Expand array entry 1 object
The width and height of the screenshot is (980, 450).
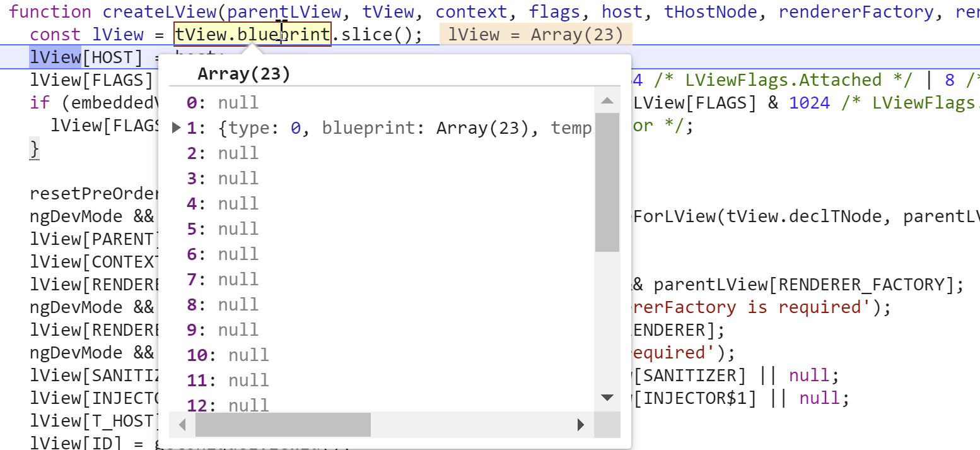(177, 128)
